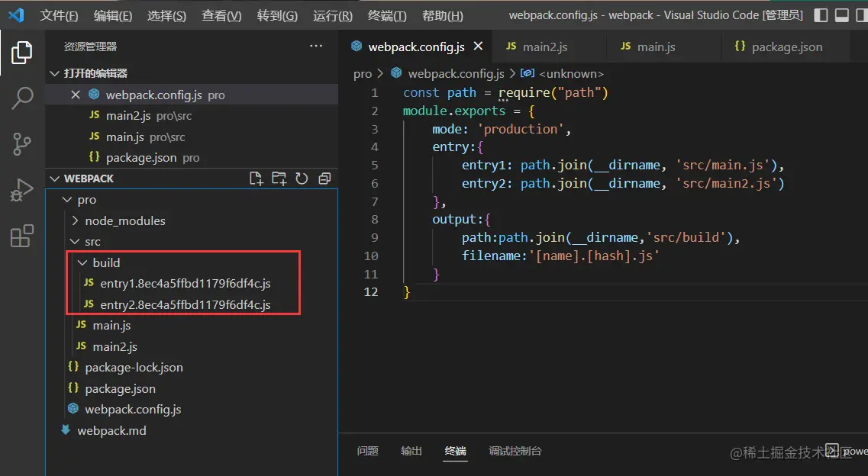Open the Explorer view in activity bar
868x476 pixels.
click(x=21, y=53)
